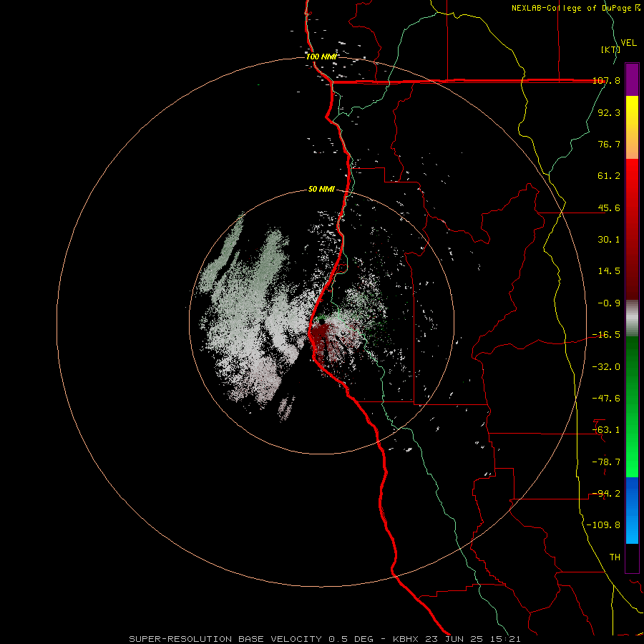644x644 pixels.
Task: Click the Super-Resolution Base Velocity caption
Action: click(x=325, y=639)
